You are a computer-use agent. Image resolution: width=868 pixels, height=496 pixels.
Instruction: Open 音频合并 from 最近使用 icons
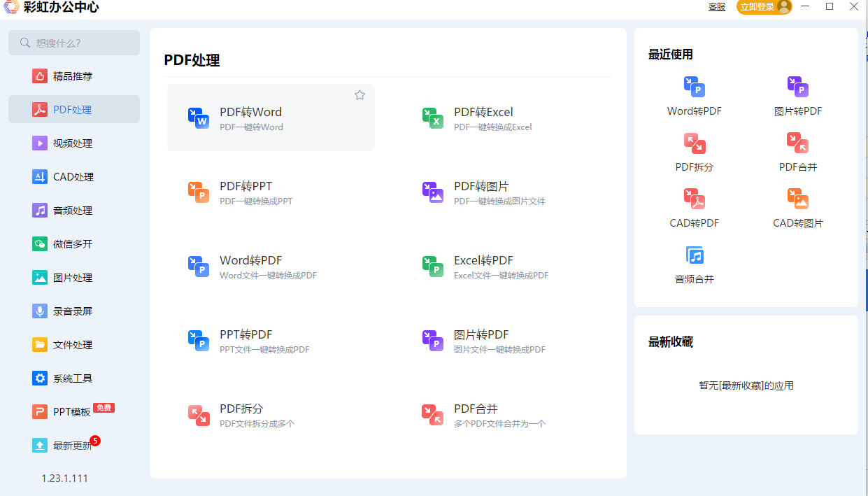(695, 255)
